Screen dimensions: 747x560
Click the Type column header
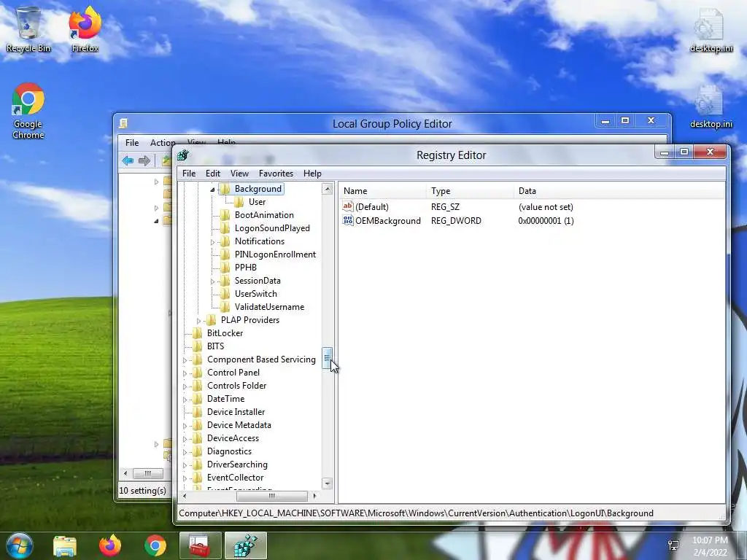point(470,191)
